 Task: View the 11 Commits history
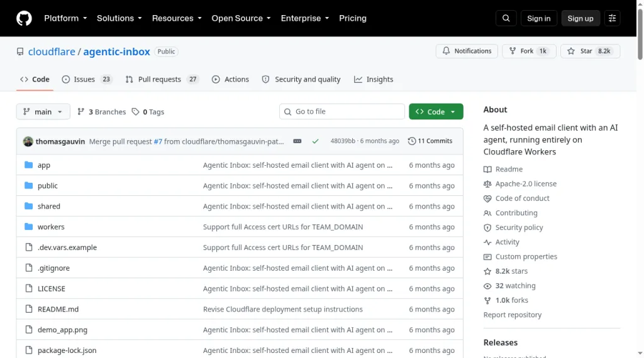[430, 141]
